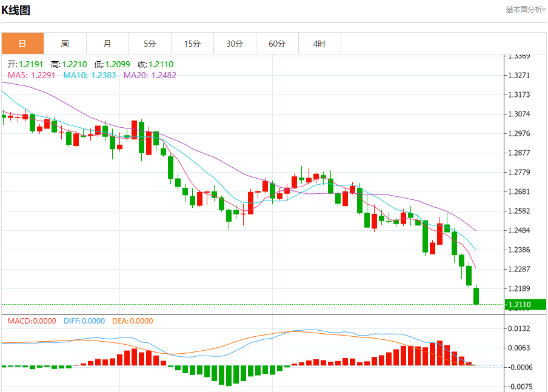548x392 pixels.
Task: Click the MA20: 1.2482 indicator text
Action: (x=150, y=75)
